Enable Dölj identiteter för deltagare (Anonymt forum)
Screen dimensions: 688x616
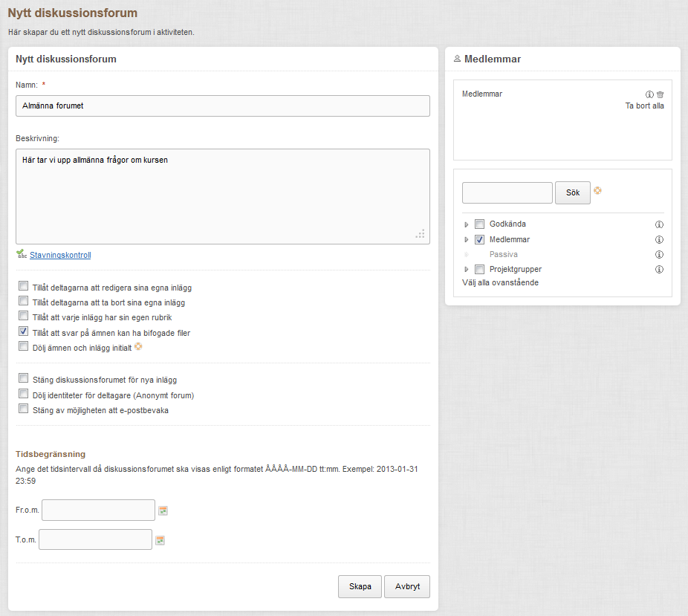click(x=24, y=394)
